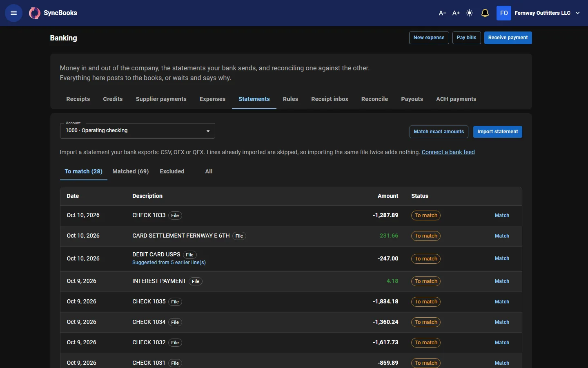Open the Account dropdown for Operating checking
The height and width of the screenshot is (368, 588).
pyautogui.click(x=138, y=131)
